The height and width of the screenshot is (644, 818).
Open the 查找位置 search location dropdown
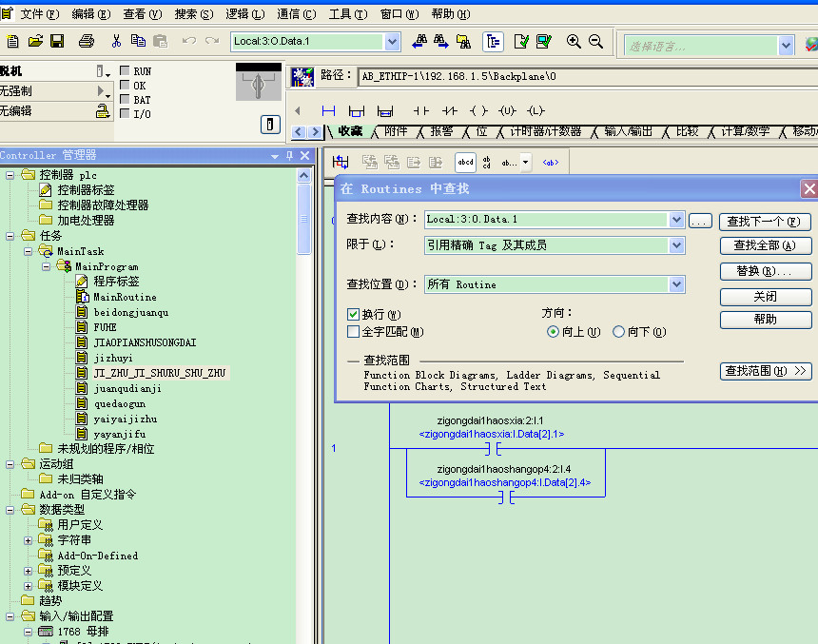[676, 284]
